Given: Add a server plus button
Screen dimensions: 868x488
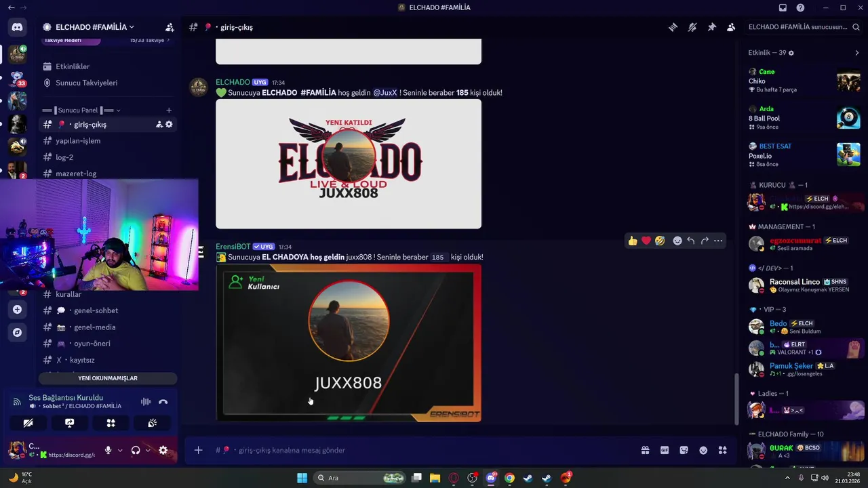Looking at the screenshot, I should coord(17,309).
